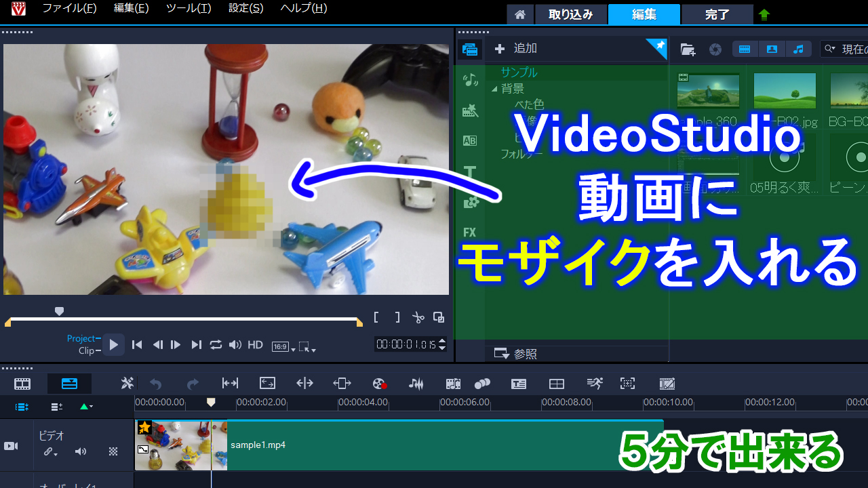Viewport: 868px width, 488px height.
Task: Select Clip playback mode
Action: coord(86,350)
